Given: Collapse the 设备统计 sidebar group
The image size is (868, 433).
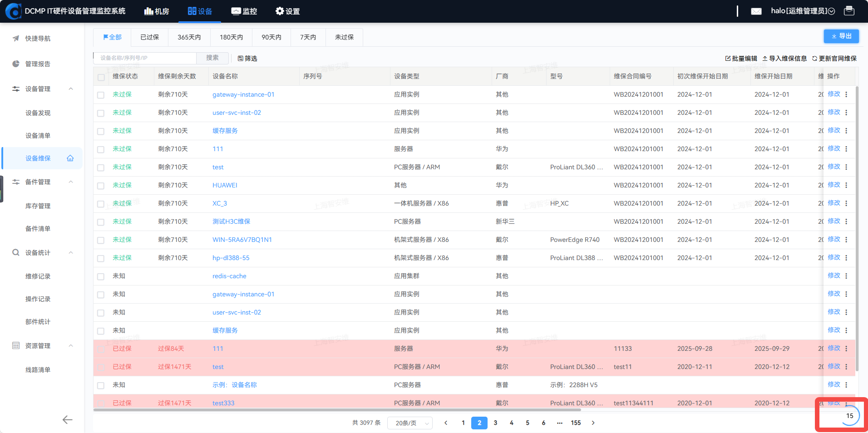Looking at the screenshot, I should pos(71,253).
